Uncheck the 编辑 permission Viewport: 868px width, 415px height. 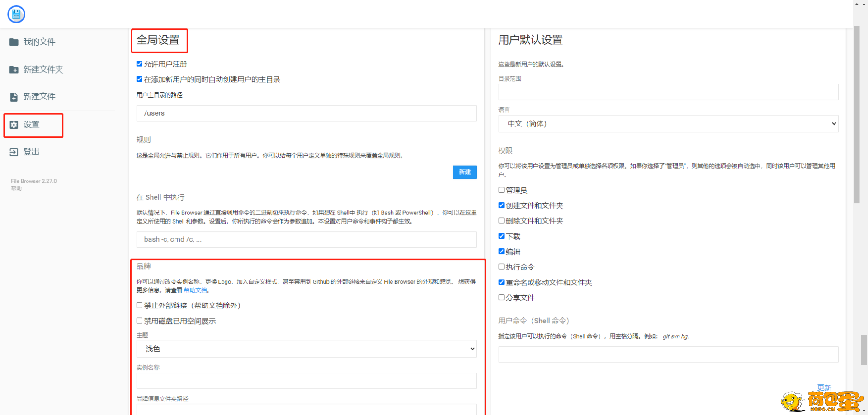pyautogui.click(x=501, y=252)
